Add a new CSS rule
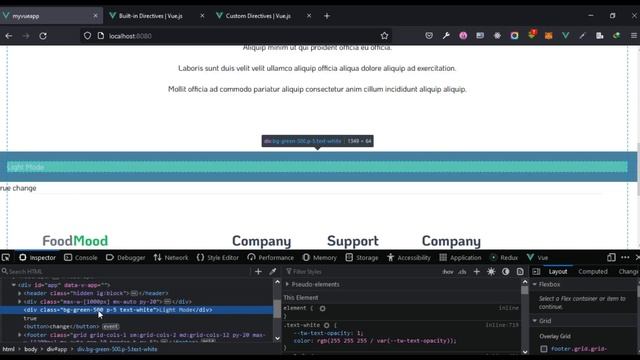 tap(477, 271)
